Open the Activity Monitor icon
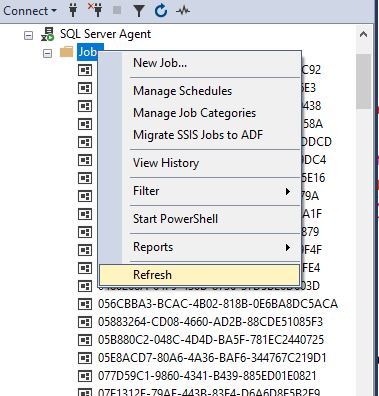Image resolution: width=379 pixels, height=396 pixels. [183, 11]
